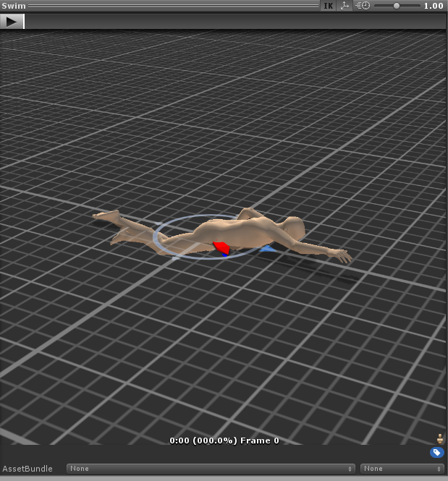Click the frame readout 0:00 (000.0%) Frame 0
Screen dimensions: 448x481
click(224, 440)
